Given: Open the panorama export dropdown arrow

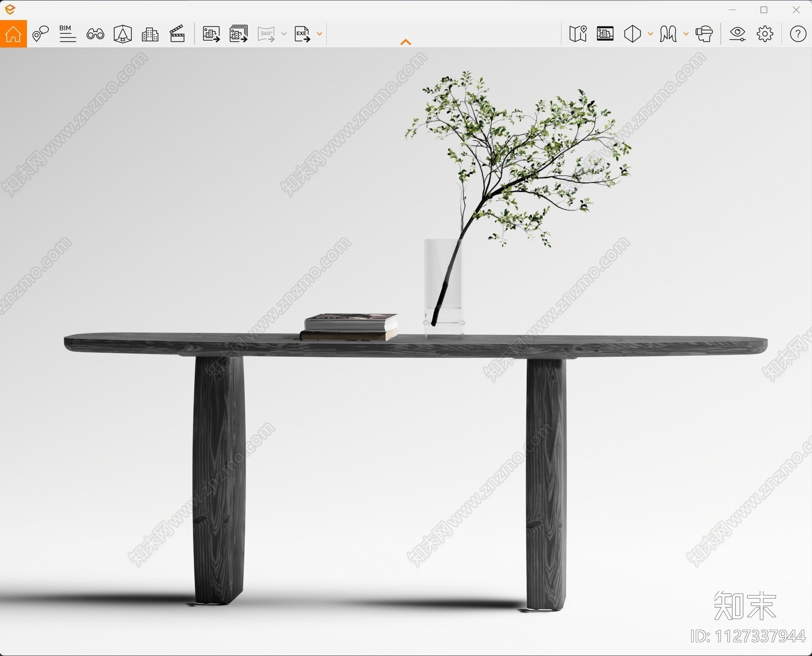Looking at the screenshot, I should 284,34.
